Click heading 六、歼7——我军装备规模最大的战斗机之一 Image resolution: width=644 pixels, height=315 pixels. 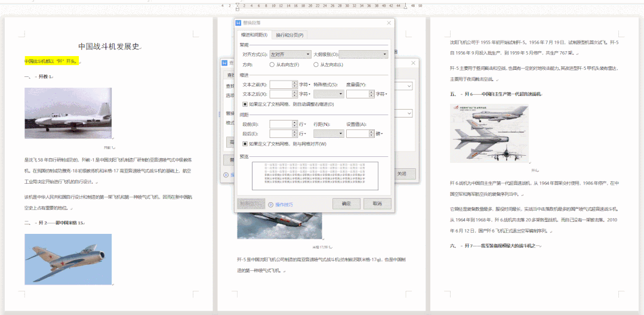click(496, 246)
